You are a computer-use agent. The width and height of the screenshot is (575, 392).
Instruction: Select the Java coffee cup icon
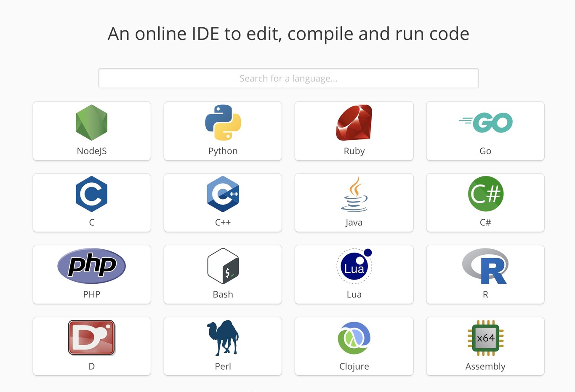coord(354,194)
